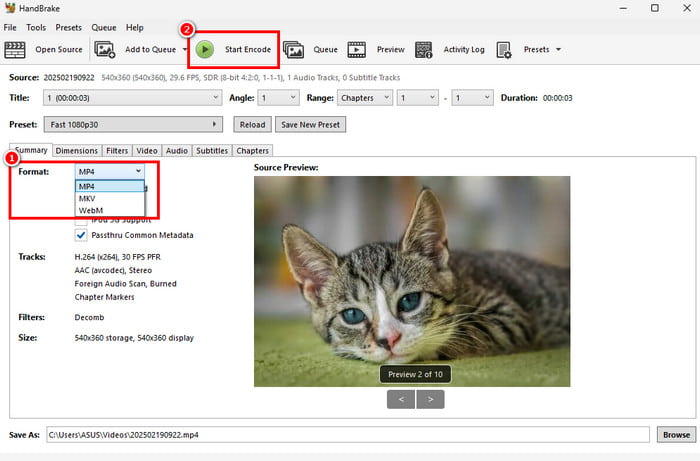Image resolution: width=700 pixels, height=461 pixels.
Task: Click the Browse button
Action: (x=676, y=435)
